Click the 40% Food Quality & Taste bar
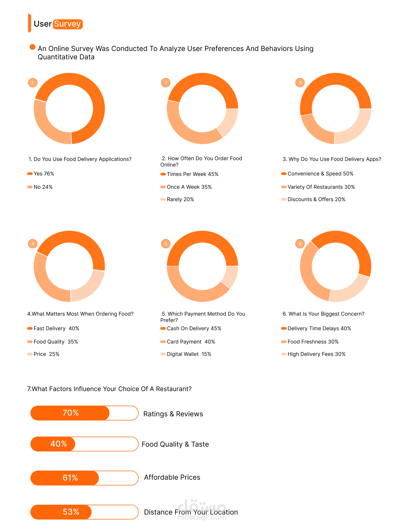Image resolution: width=404 pixels, height=532 pixels. pyautogui.click(x=85, y=444)
